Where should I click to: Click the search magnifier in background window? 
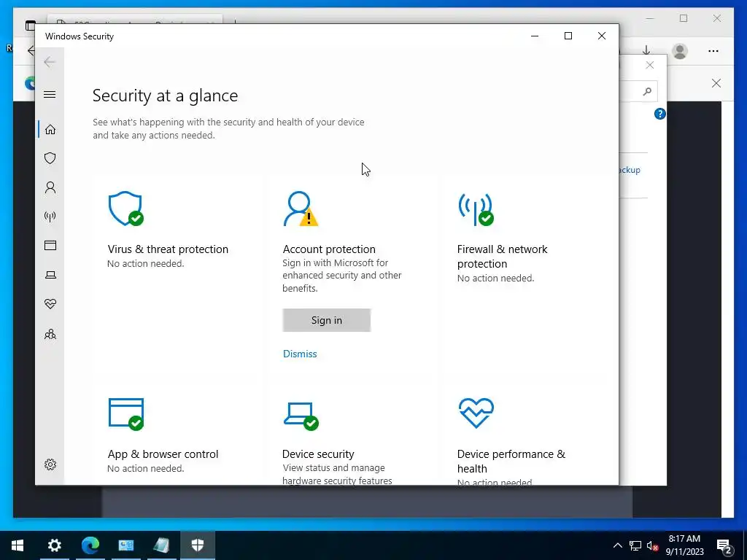pos(647,91)
